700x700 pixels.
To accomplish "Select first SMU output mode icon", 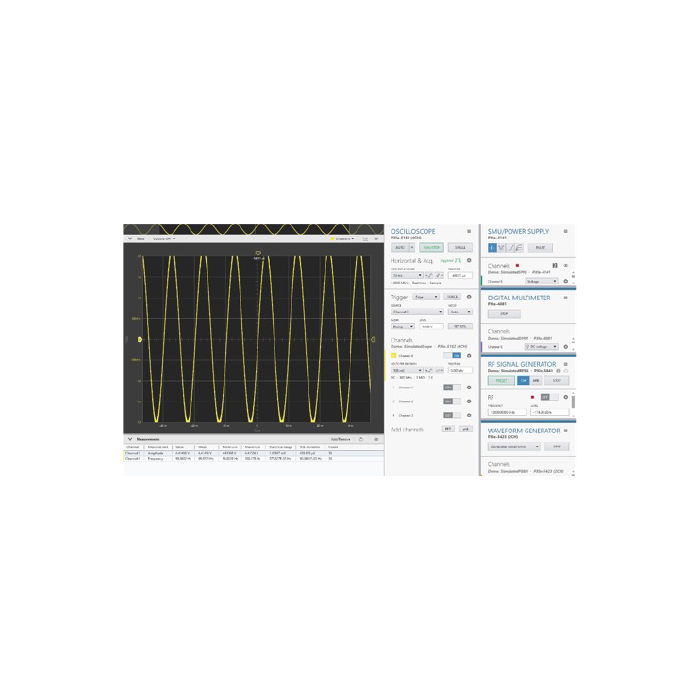I will [492, 247].
